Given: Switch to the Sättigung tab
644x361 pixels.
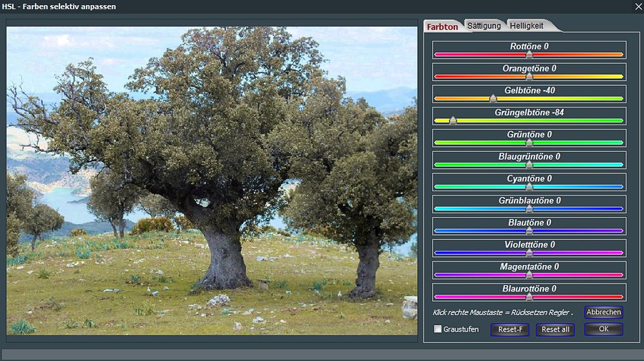Looking at the screenshot, I should (x=484, y=26).
